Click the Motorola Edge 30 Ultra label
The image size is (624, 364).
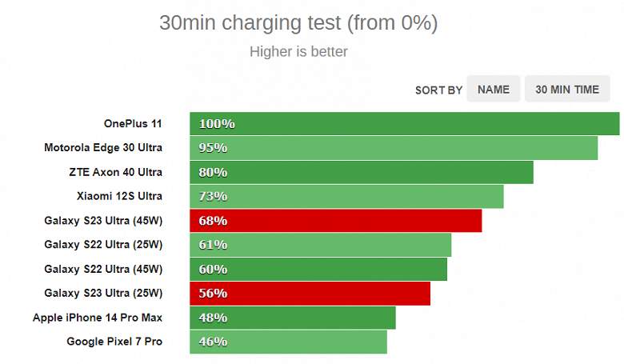[x=103, y=148]
